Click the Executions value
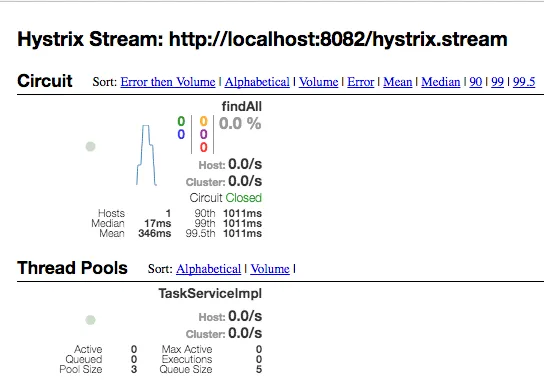 259,359
